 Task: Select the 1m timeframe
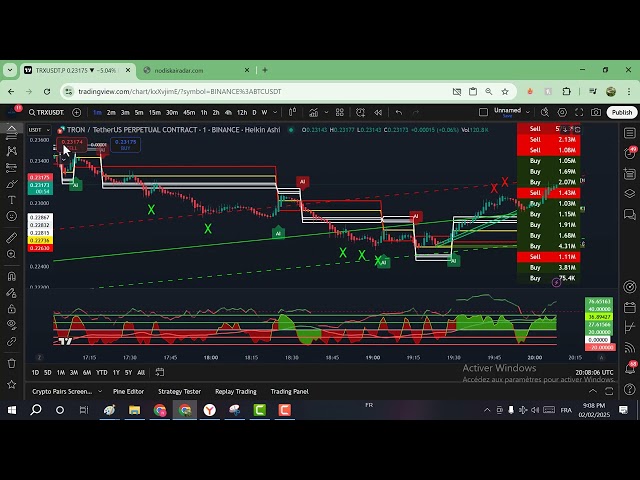tap(97, 112)
